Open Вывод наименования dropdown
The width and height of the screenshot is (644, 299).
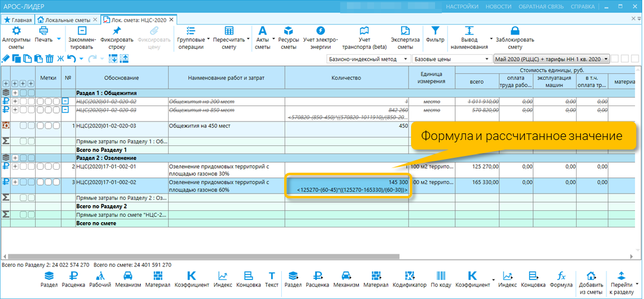[491, 39]
